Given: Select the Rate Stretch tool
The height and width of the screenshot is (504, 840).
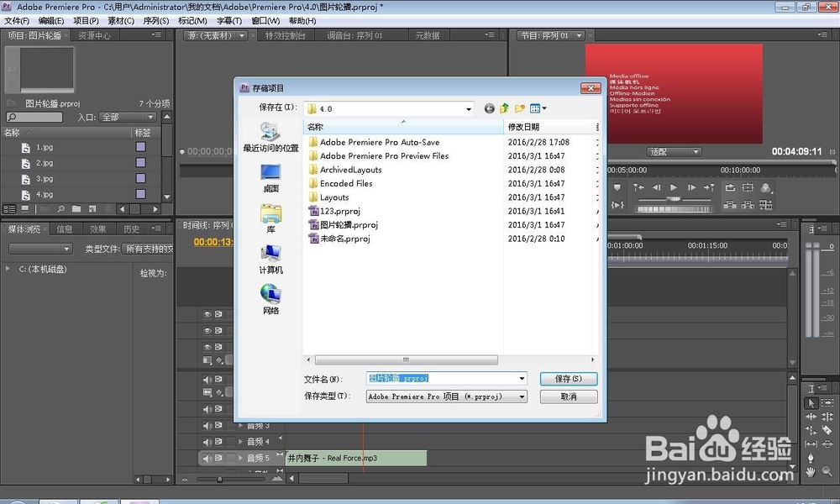Looking at the screenshot, I should coord(811,430).
